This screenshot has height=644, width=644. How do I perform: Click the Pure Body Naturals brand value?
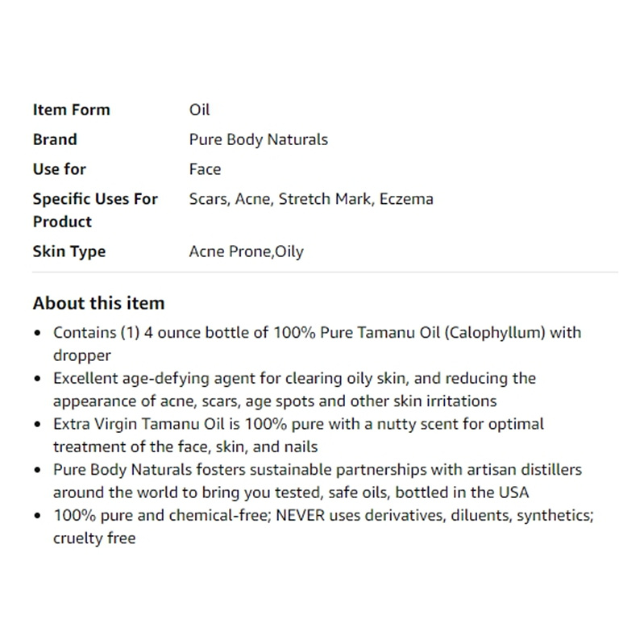point(259,139)
